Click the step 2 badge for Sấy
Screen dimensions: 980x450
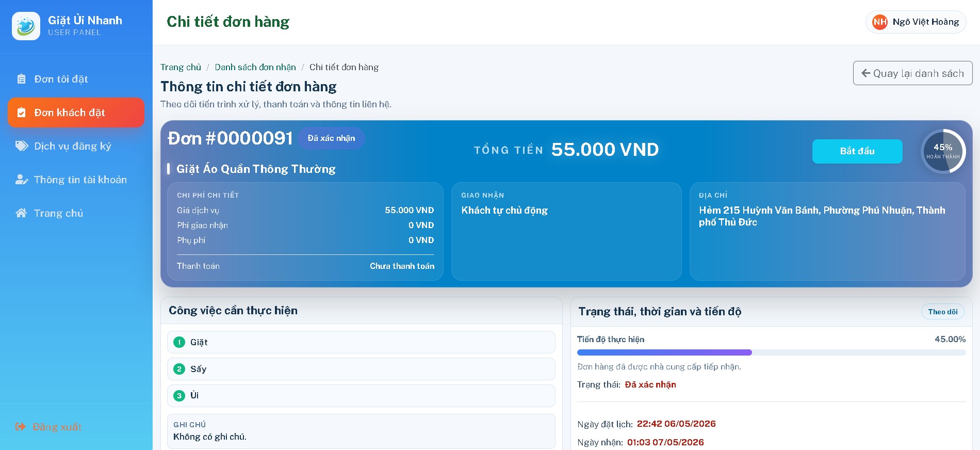point(179,369)
